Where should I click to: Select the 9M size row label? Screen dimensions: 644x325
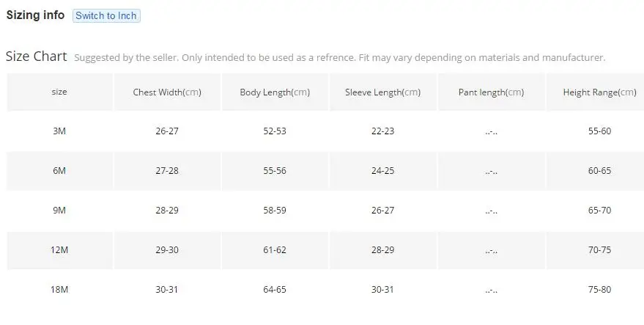(x=59, y=211)
